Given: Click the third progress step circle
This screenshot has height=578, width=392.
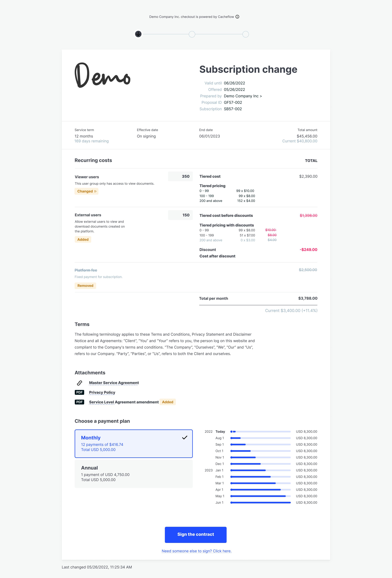Looking at the screenshot, I should 245,34.
